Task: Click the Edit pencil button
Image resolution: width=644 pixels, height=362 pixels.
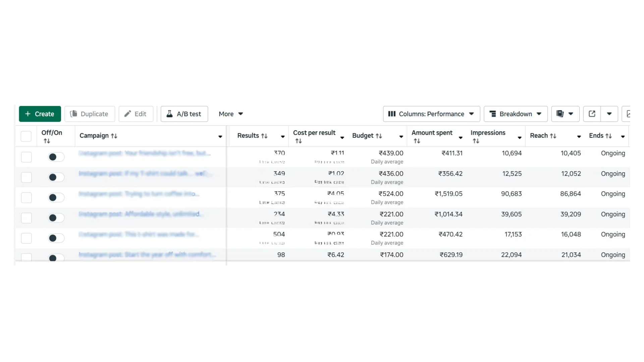Action: coord(136,114)
